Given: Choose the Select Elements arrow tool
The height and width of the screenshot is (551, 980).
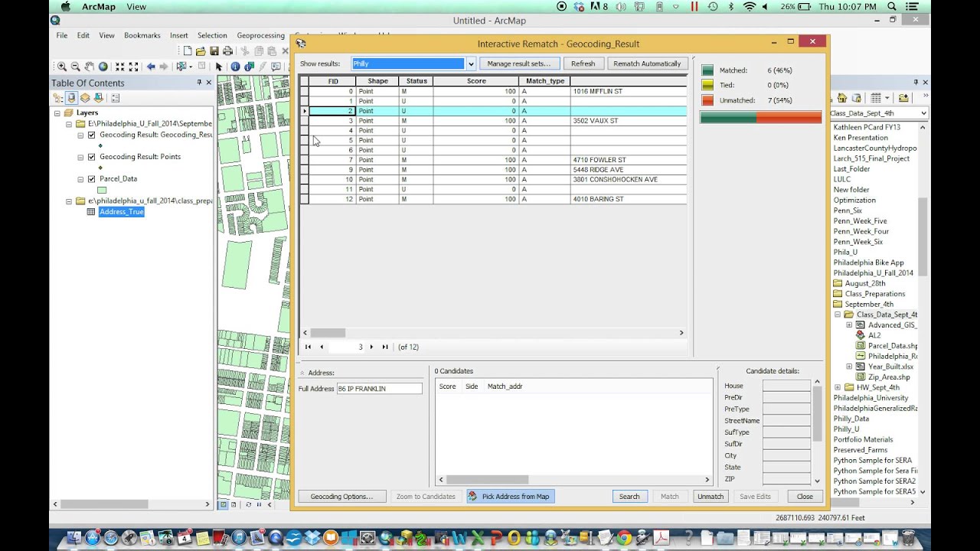Looking at the screenshot, I should pyautogui.click(x=219, y=67).
